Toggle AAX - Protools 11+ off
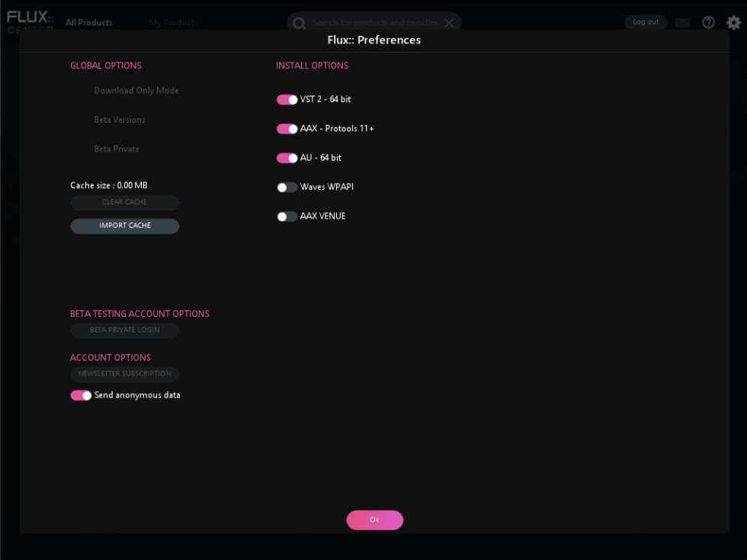The height and width of the screenshot is (560, 747). [287, 129]
